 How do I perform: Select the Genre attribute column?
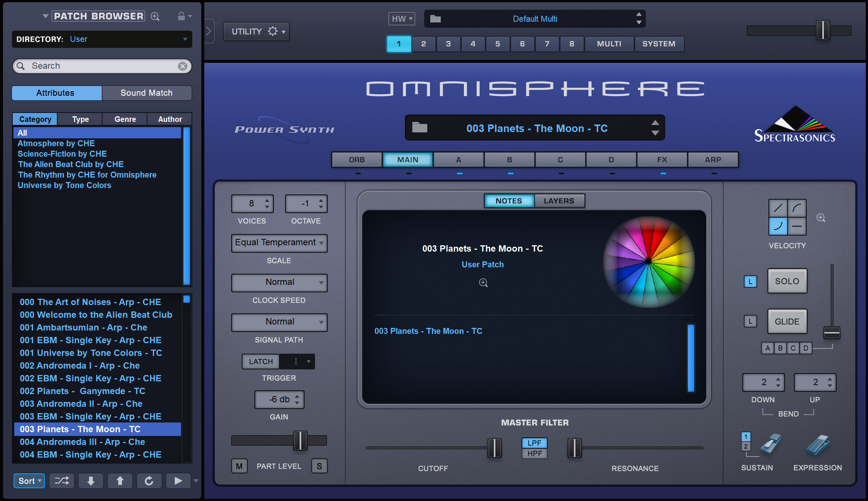point(125,119)
